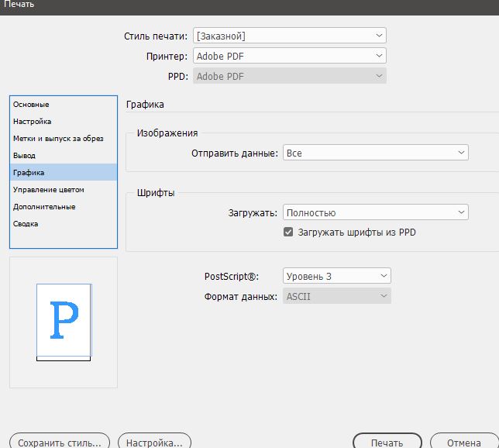The width and height of the screenshot is (499, 448).
Task: Click the Изображения group label
Action: pyautogui.click(x=167, y=133)
